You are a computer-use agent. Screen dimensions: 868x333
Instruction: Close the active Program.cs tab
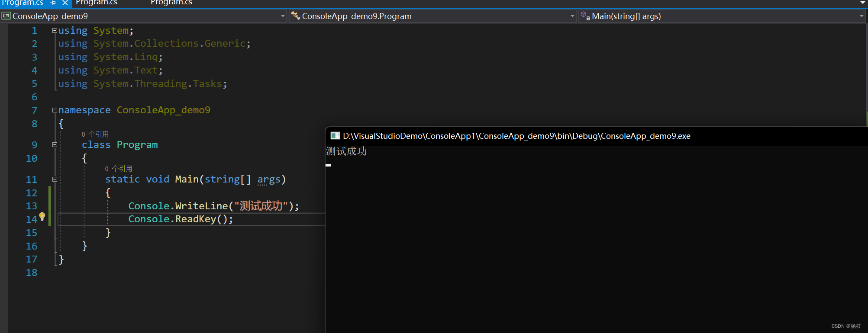(x=65, y=3)
